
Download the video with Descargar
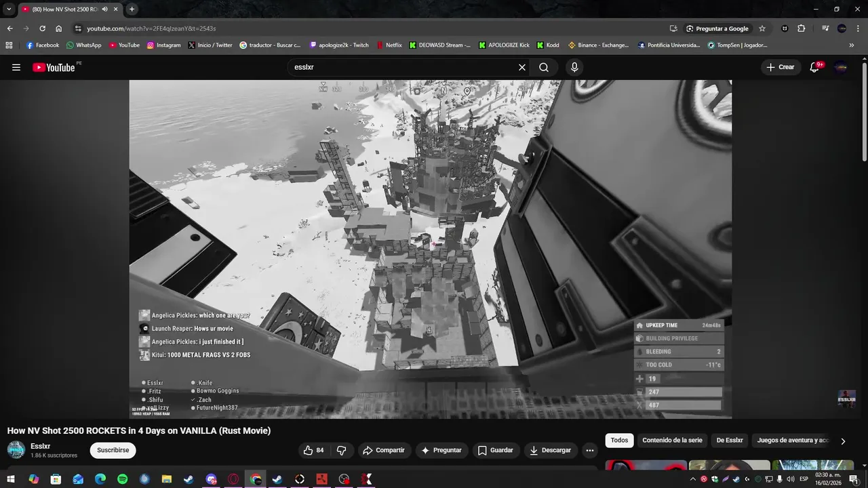coord(550,450)
